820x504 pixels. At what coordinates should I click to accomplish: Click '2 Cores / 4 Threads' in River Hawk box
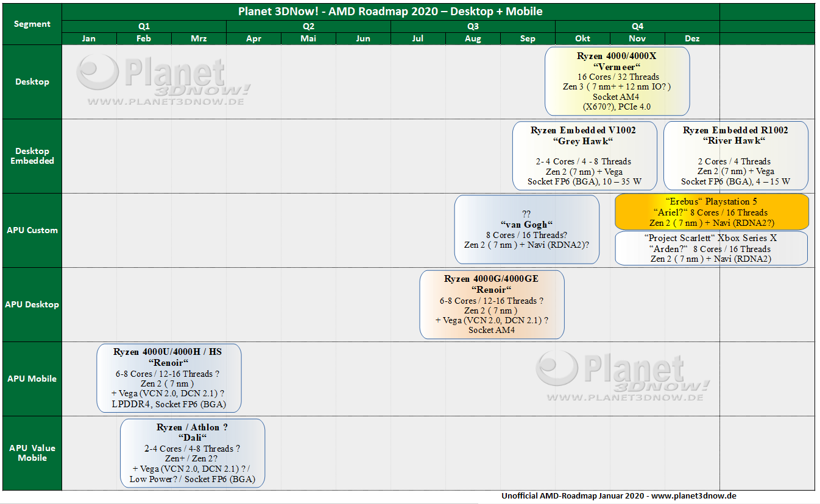(x=734, y=161)
